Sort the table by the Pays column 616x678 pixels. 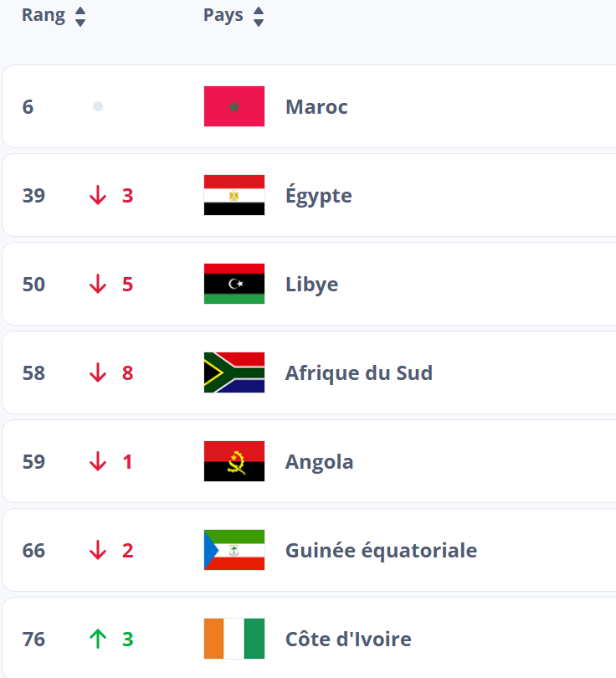[x=259, y=14]
